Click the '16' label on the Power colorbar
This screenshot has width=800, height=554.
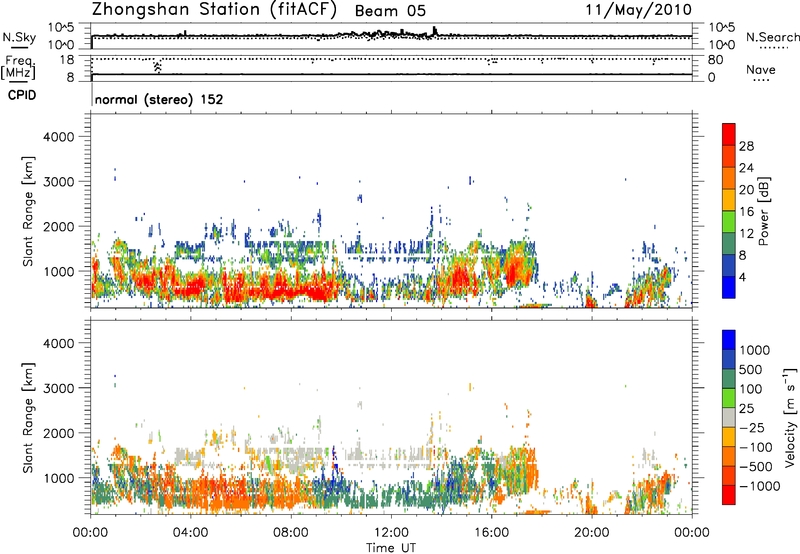pyautogui.click(x=746, y=212)
